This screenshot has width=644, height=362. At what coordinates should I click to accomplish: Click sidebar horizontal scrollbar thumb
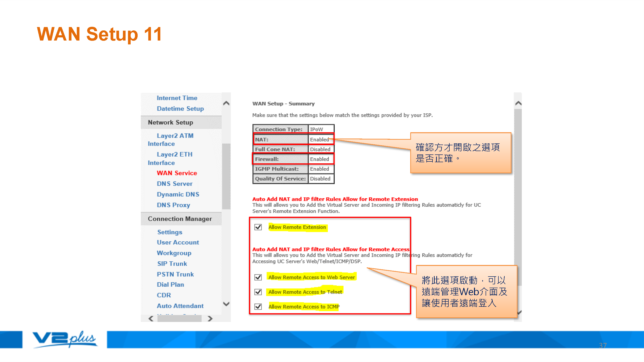tap(179, 319)
